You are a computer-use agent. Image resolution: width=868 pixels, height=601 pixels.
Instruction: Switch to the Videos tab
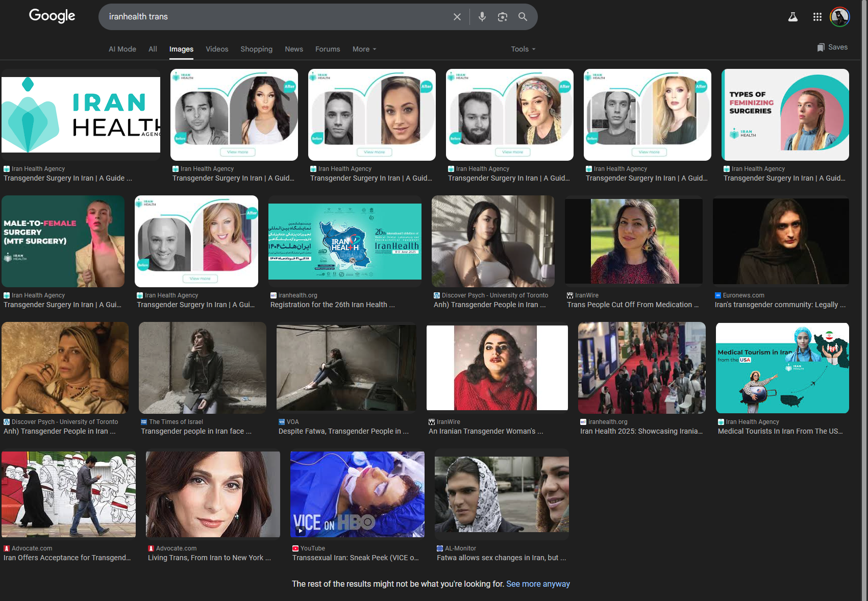pos(217,49)
